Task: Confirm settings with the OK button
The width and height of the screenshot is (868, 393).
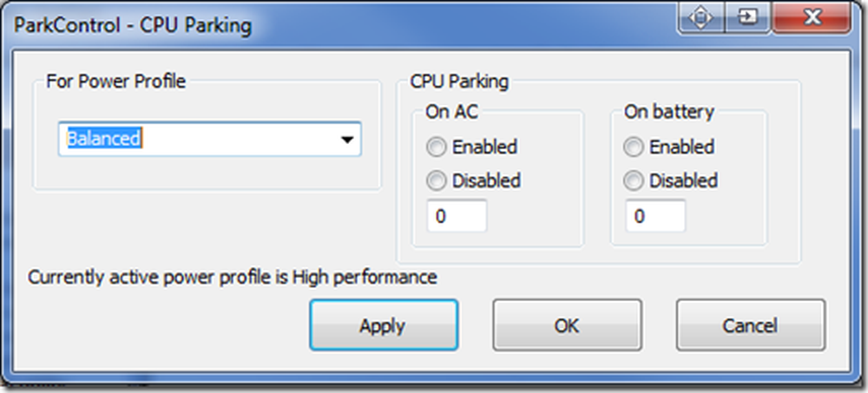Action: click(x=568, y=325)
